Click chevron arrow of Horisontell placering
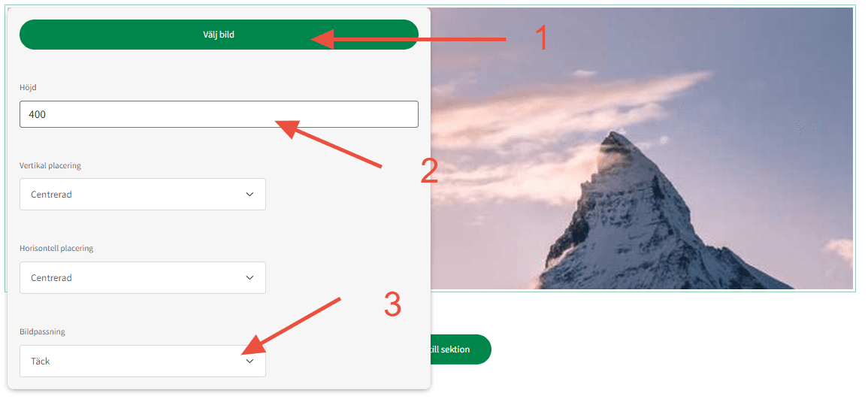The image size is (868, 399). [250, 278]
